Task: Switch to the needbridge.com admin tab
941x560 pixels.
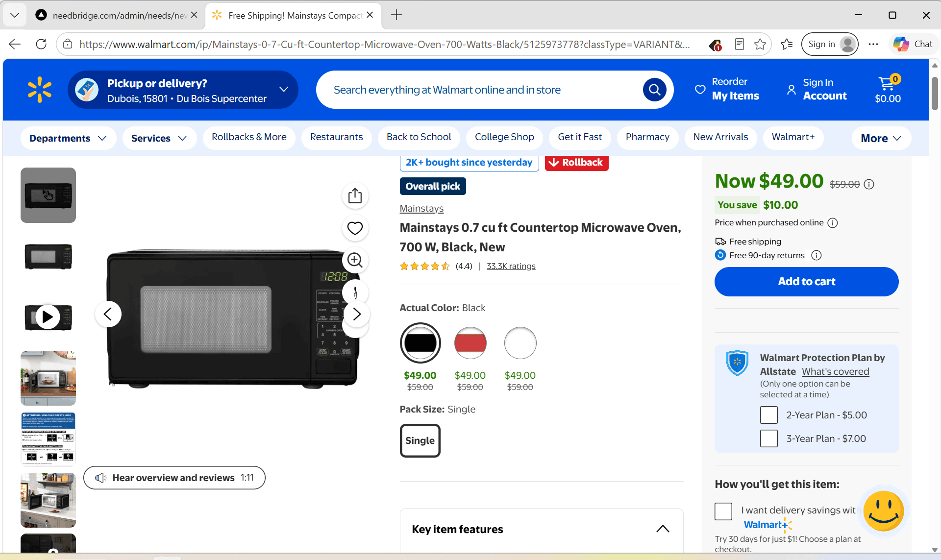Action: click(118, 15)
